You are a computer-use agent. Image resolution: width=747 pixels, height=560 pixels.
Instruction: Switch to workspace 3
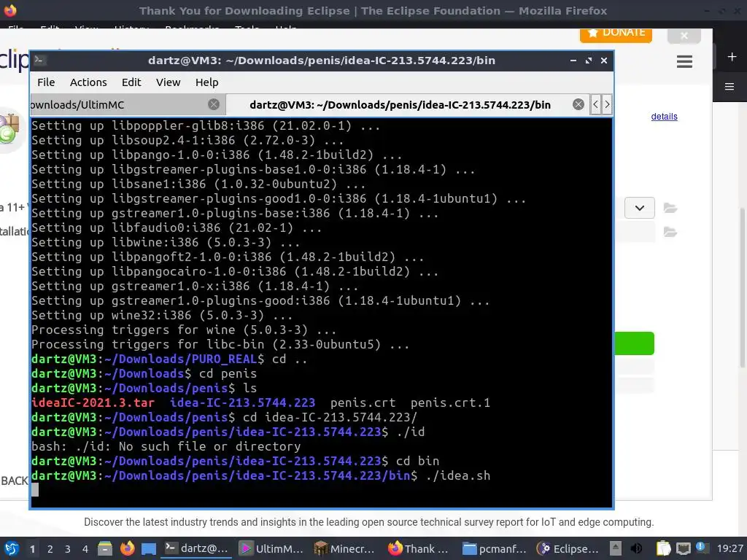pyautogui.click(x=68, y=549)
